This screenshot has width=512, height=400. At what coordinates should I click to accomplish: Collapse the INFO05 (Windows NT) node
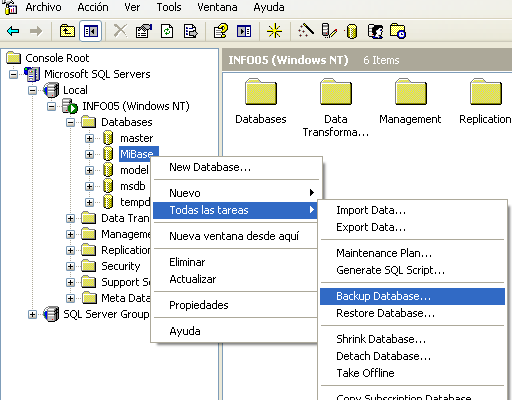51,106
